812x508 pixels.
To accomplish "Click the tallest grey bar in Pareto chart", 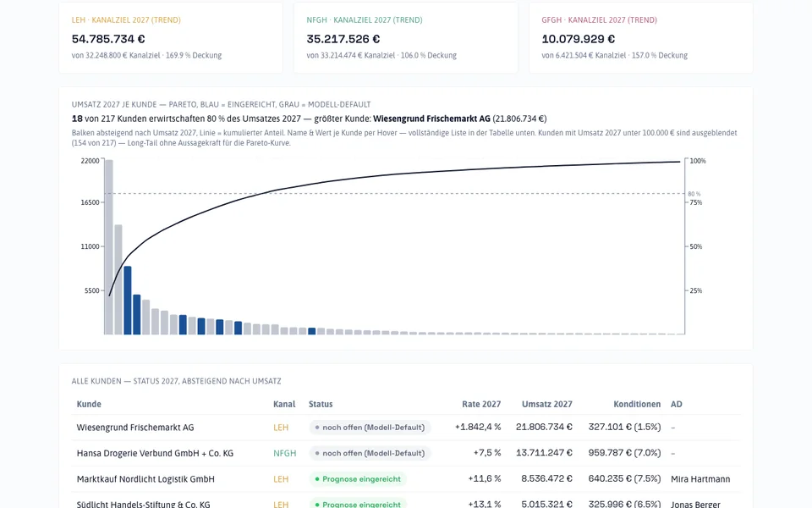I will pos(109,247).
